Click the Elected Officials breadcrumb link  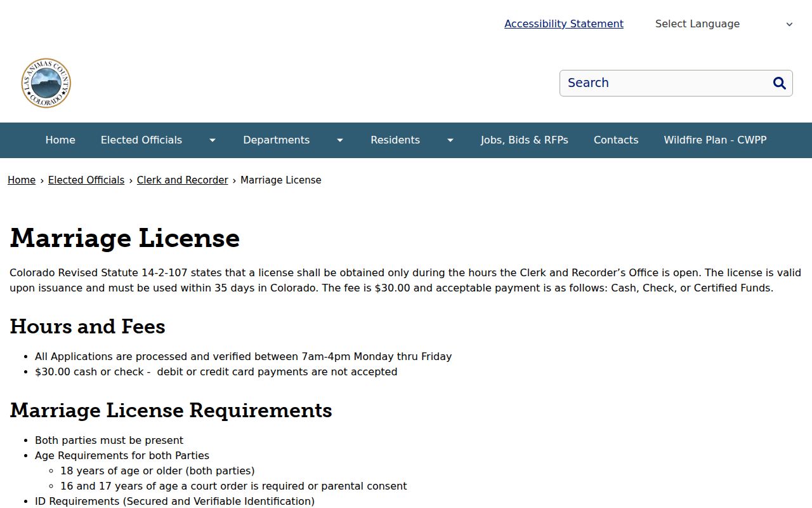click(86, 180)
